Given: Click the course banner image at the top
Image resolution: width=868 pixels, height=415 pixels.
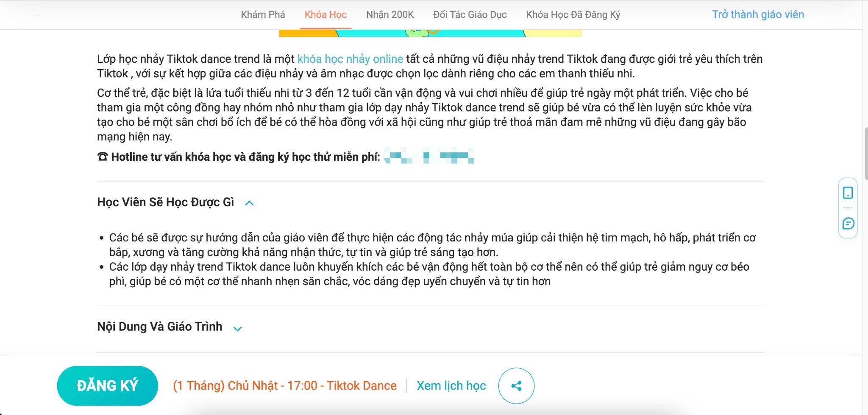Looking at the screenshot, I should coord(431,34).
